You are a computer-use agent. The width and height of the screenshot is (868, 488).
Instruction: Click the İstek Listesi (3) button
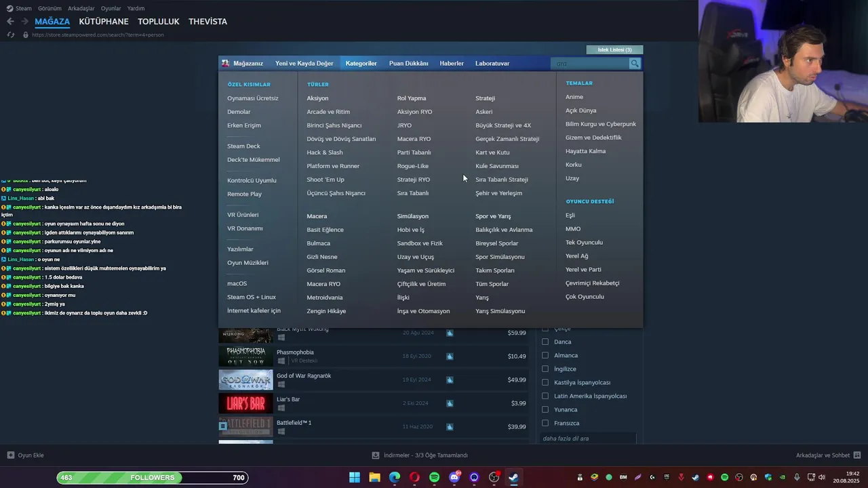pos(614,49)
